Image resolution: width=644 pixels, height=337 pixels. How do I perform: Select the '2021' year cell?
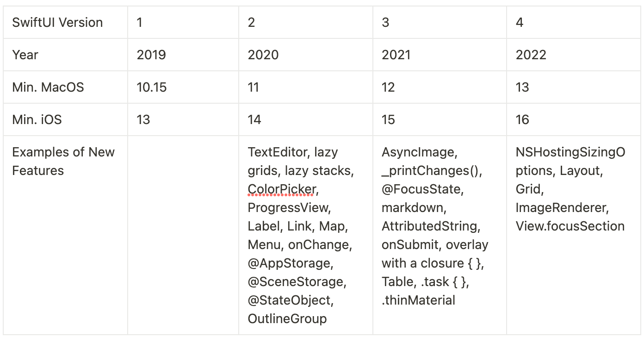tap(396, 55)
